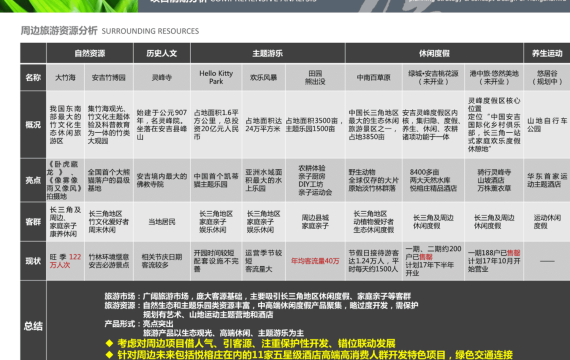Image resolution: width=570 pixels, height=360 pixels.
Task: Select the 现状 row label
Action: click(x=33, y=261)
